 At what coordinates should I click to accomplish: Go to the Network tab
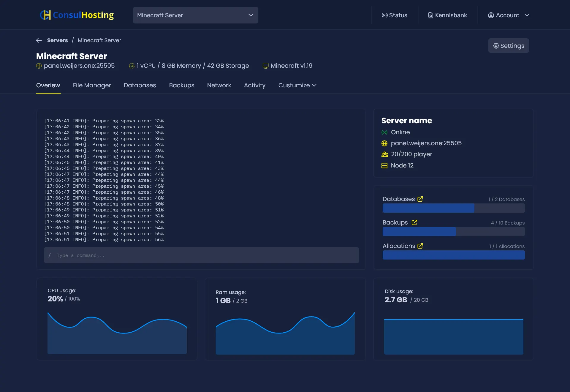pyautogui.click(x=219, y=86)
